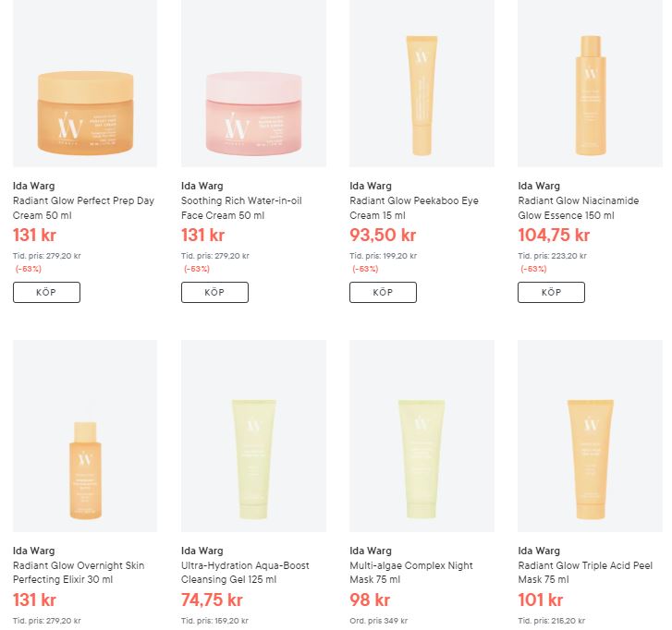Open Radiant Glow Niacinamide Glow Essence title link
Screen dimensions: 672x630
tap(578, 208)
